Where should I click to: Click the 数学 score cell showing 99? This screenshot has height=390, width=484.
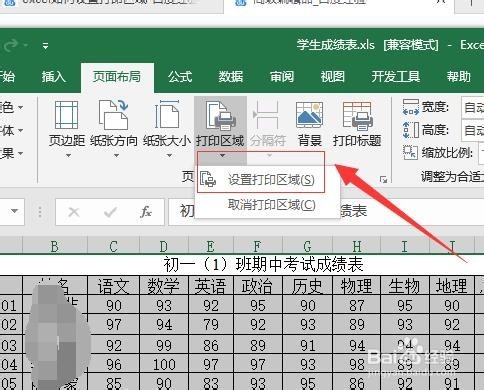click(x=164, y=345)
